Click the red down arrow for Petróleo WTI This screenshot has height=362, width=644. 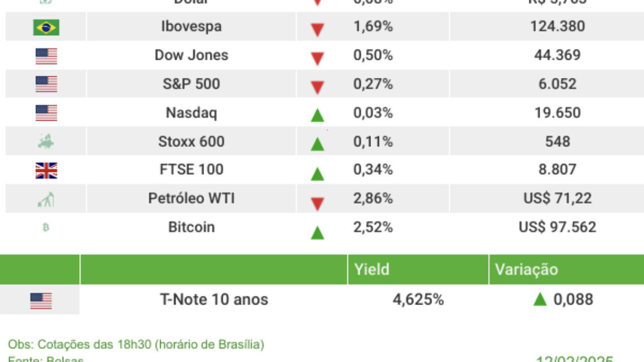(317, 204)
